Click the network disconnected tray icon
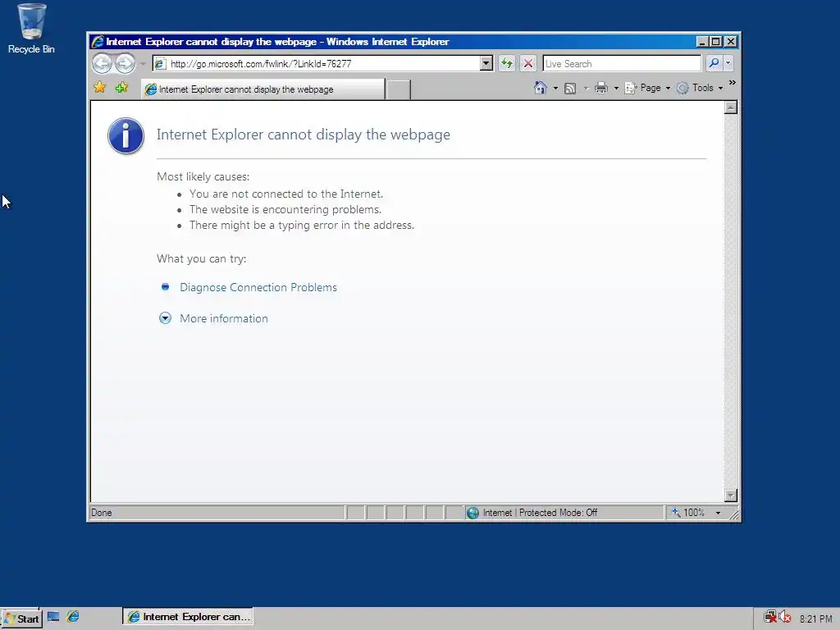This screenshot has height=630, width=840. pos(770,617)
